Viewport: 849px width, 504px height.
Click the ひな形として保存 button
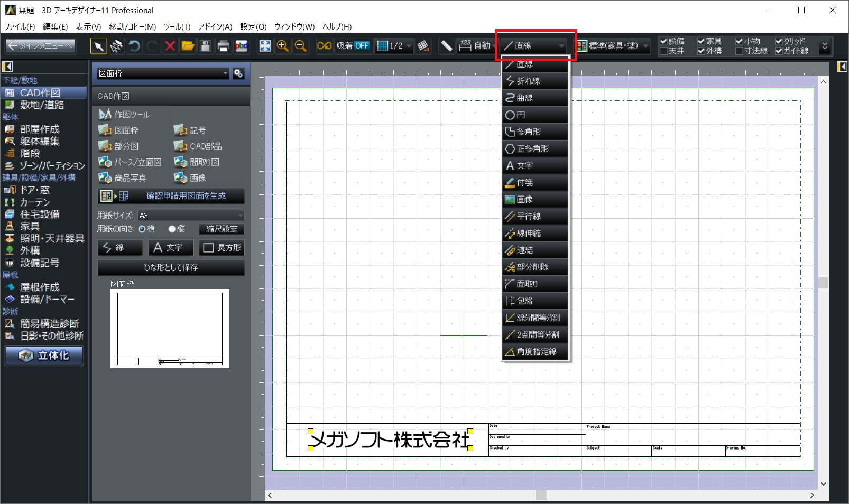point(171,268)
